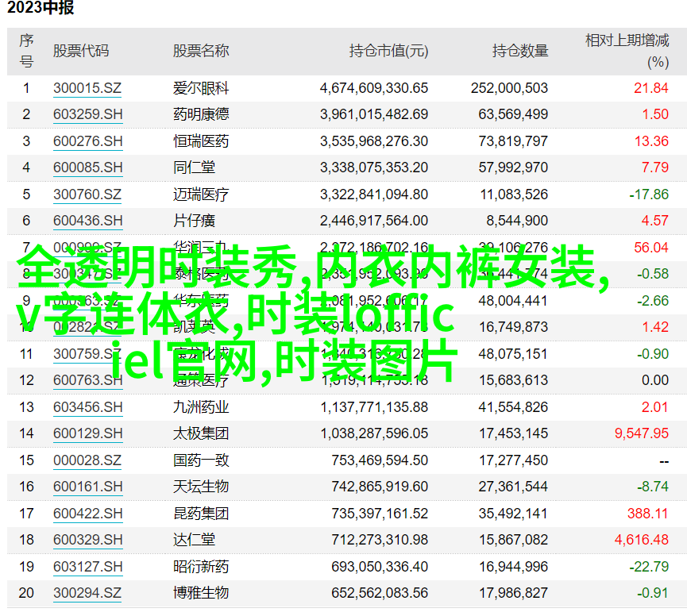This screenshot has width=687, height=616.
Task: Open stock code link 603456.SH
Action: (87, 407)
